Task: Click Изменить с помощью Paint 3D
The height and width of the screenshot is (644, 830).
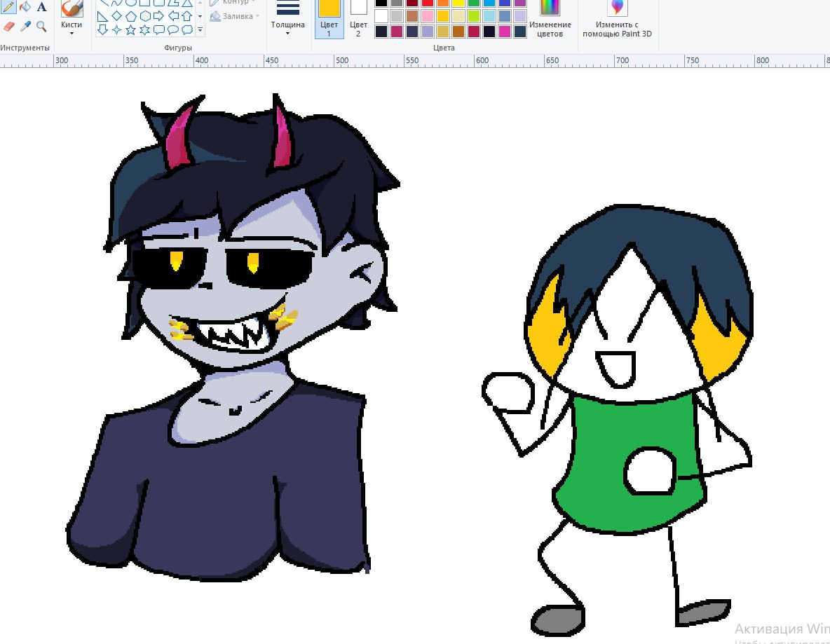Action: coord(617,19)
